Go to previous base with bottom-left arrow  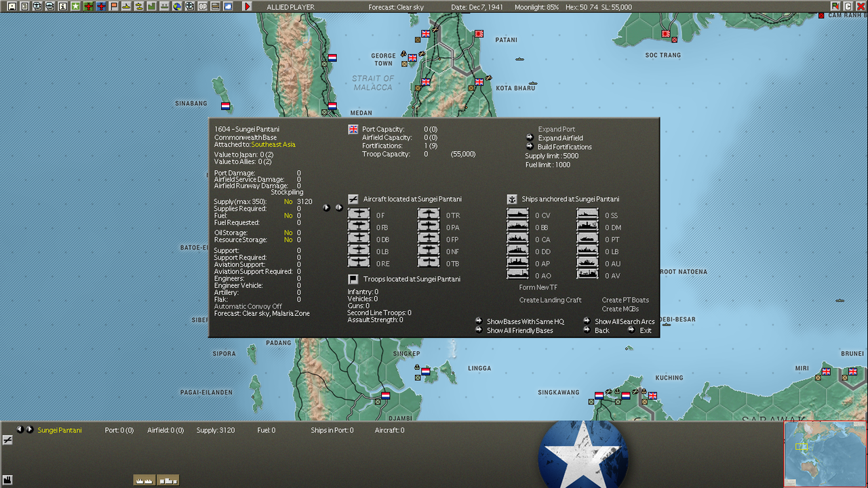[20, 430]
